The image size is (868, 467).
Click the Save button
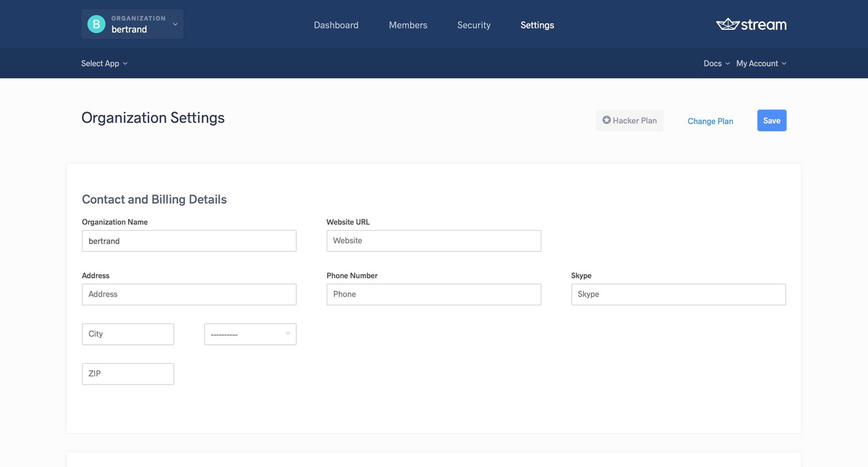pyautogui.click(x=772, y=120)
